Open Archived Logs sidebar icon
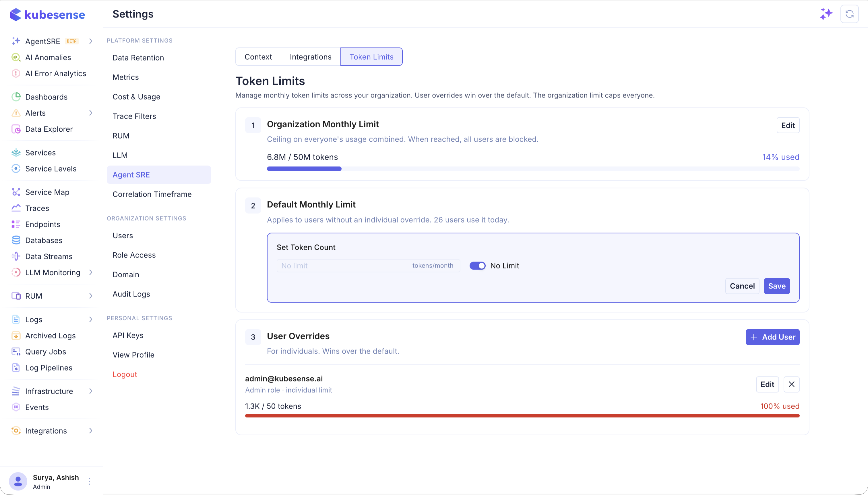 [x=16, y=336]
